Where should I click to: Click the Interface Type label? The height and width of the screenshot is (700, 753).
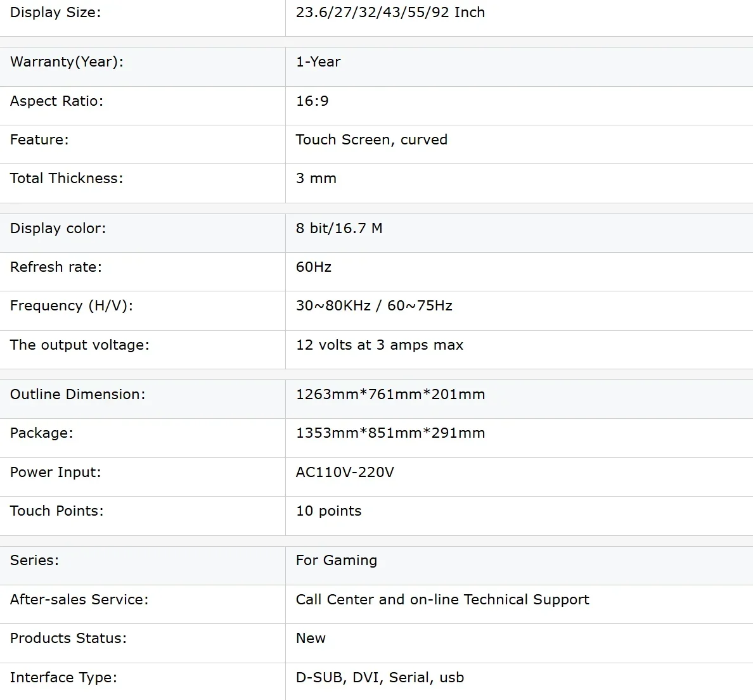coord(64,678)
